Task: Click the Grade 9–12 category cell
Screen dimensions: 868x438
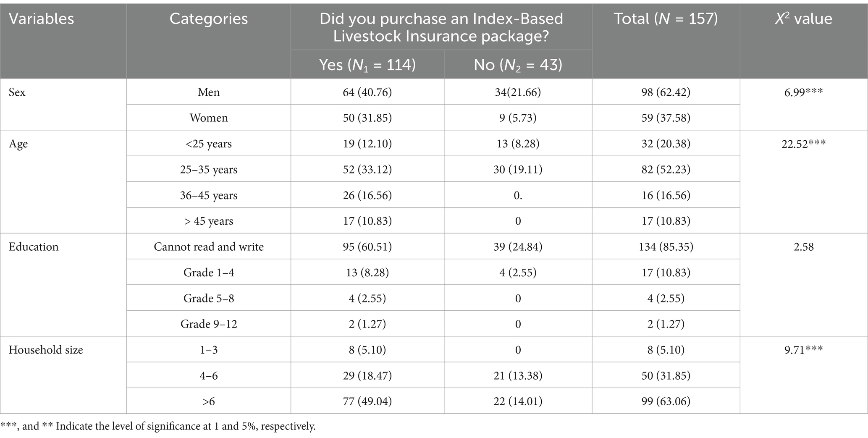Action: pos(209,324)
